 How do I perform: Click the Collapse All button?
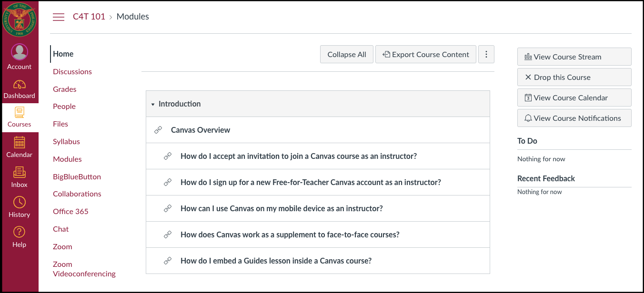tap(347, 54)
